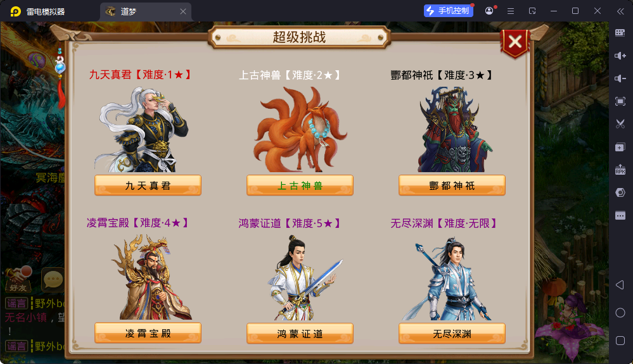Decrease volume using sidebar speaker minus icon
The width and height of the screenshot is (633, 364).
tap(620, 78)
